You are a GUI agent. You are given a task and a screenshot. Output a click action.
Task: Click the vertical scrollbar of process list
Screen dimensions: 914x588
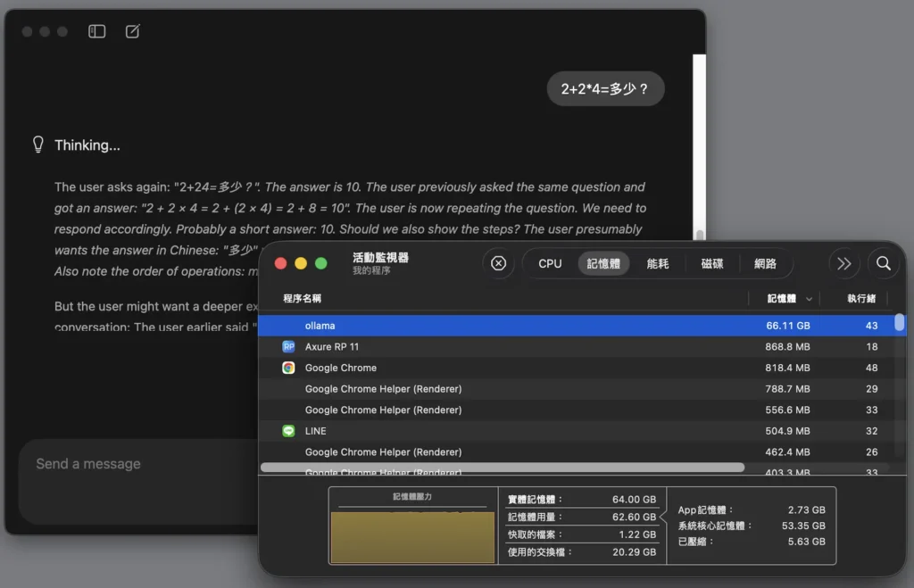pos(900,322)
